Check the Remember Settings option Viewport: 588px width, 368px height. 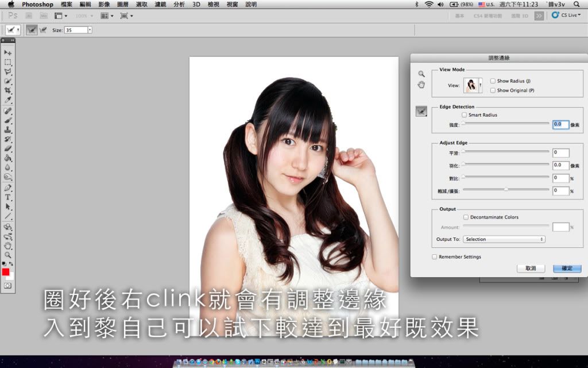(435, 257)
